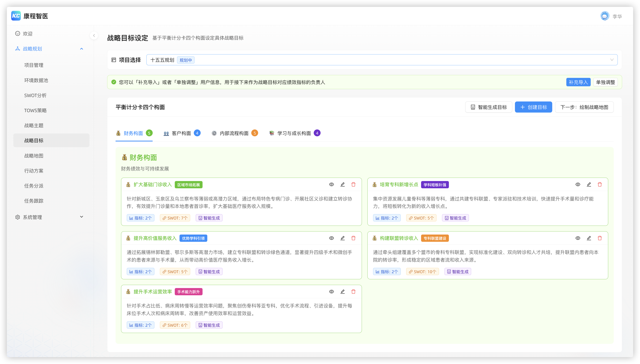Viewport: 640px width, 364px height.
Task: Proceed to 下一步：绘制战略地图
Action: [x=584, y=107]
